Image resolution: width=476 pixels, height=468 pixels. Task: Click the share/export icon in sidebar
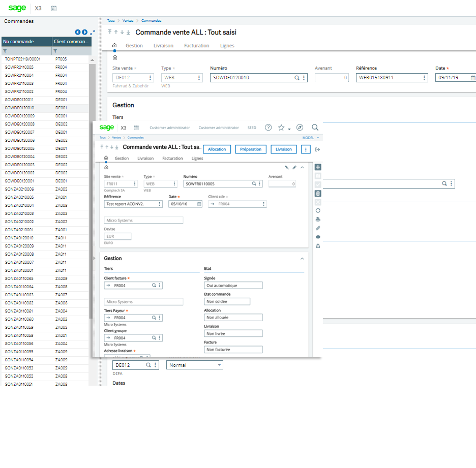318,245
